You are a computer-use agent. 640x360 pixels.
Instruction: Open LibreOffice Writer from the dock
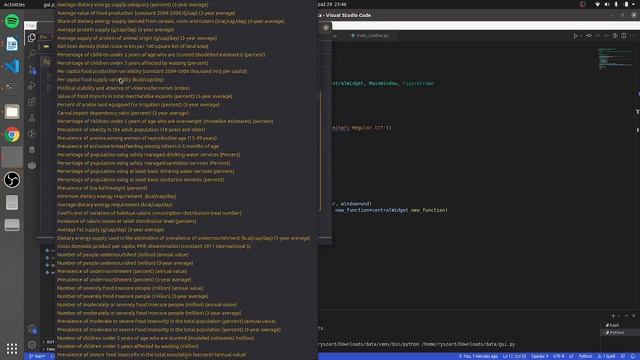tap(12, 44)
